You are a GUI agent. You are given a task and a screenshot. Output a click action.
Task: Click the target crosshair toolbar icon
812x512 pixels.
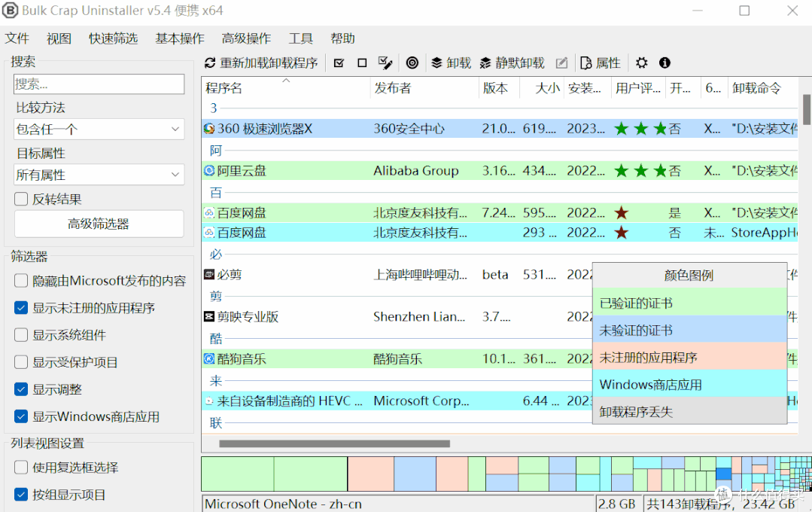[x=412, y=63]
